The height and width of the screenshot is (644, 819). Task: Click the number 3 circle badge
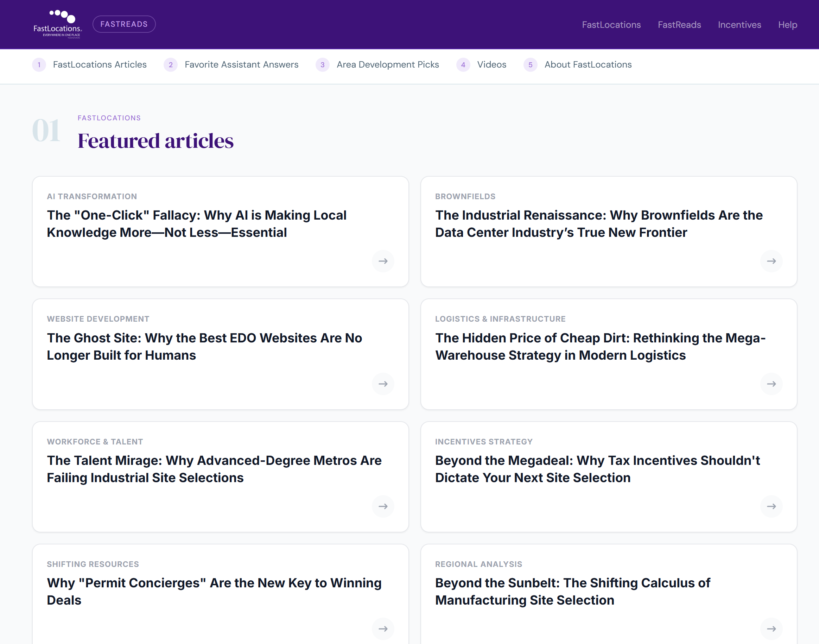pyautogui.click(x=323, y=65)
